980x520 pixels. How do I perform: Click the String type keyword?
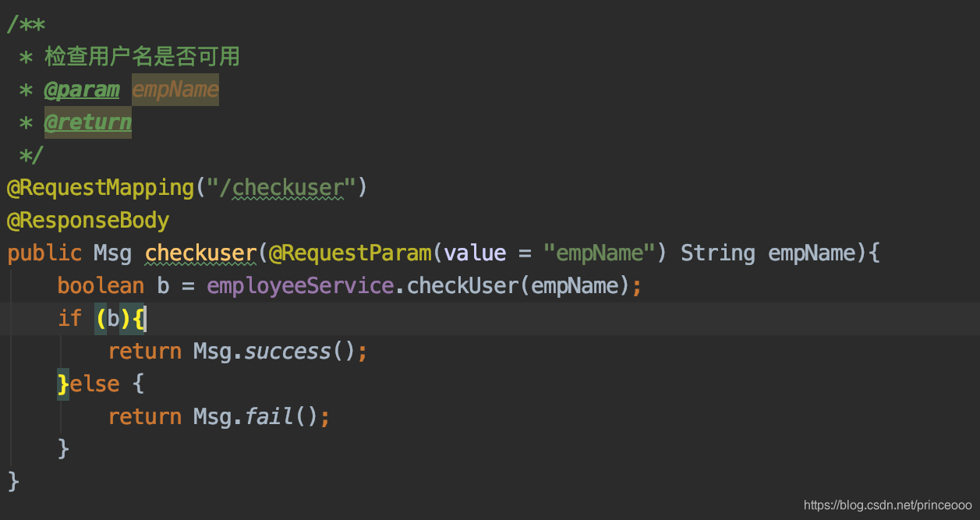click(718, 253)
